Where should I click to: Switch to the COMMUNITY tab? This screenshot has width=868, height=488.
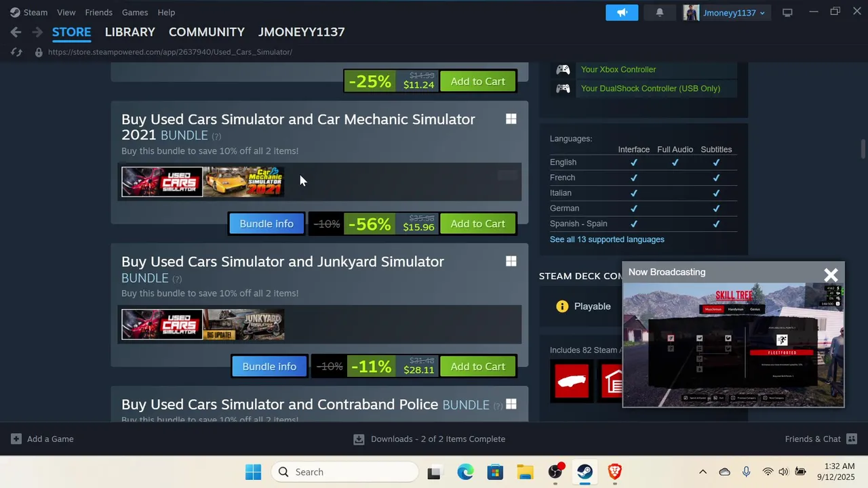tap(207, 32)
